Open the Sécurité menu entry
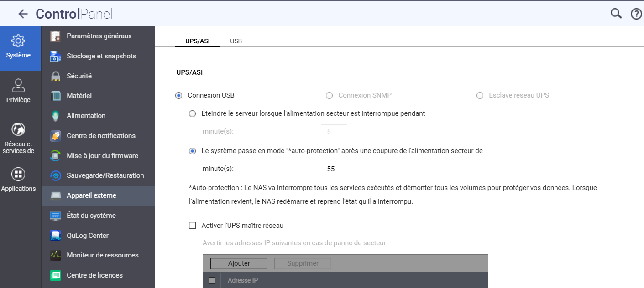Image resolution: width=644 pixels, height=288 pixels. point(99,76)
